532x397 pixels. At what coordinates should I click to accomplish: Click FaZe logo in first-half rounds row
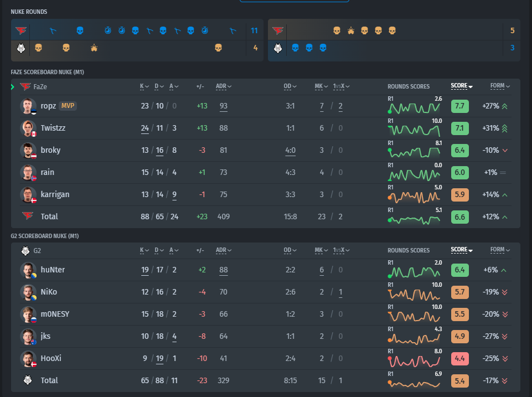coord(20,30)
